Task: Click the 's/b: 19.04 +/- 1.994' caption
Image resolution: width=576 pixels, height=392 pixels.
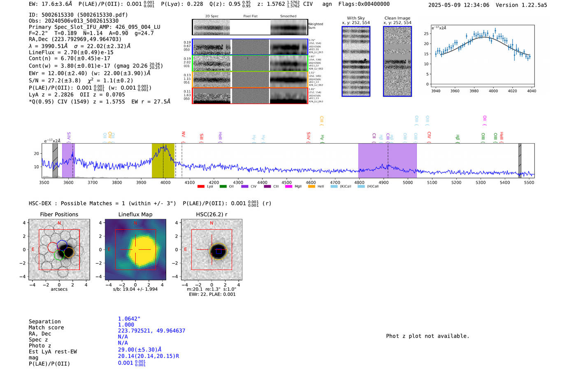Action: (x=135, y=289)
